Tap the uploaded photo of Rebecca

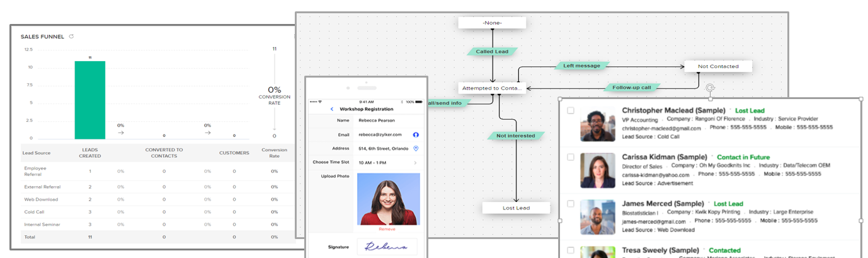pos(388,199)
